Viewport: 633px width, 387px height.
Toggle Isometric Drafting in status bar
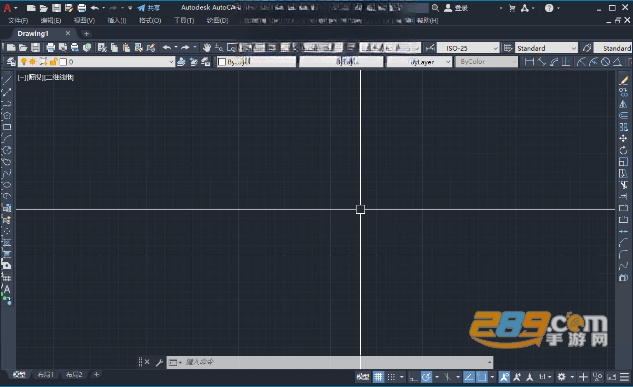tap(447, 377)
